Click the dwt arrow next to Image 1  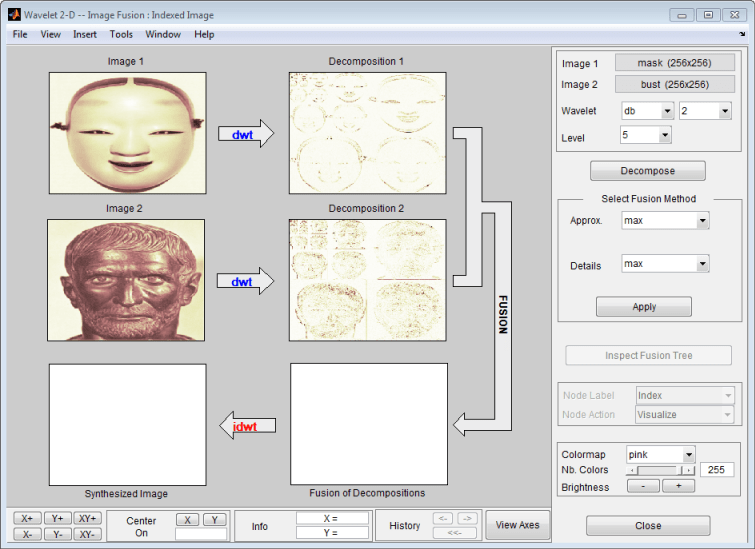coord(246,134)
